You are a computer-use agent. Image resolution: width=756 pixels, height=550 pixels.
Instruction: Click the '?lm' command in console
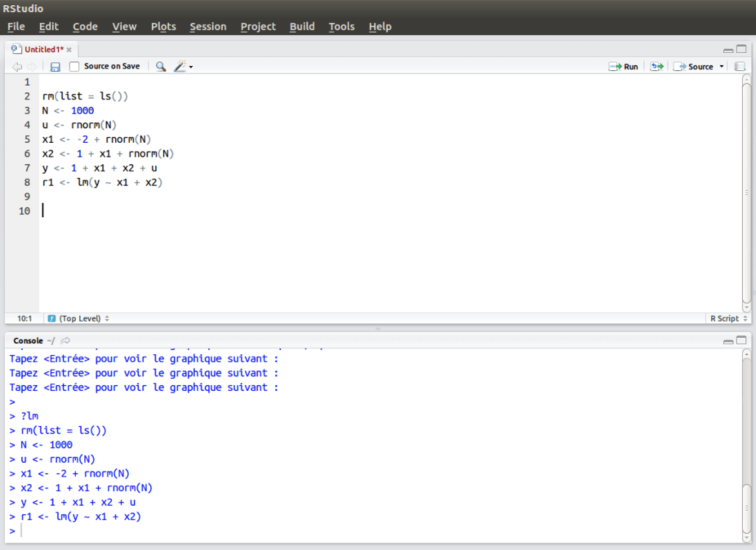tap(29, 416)
